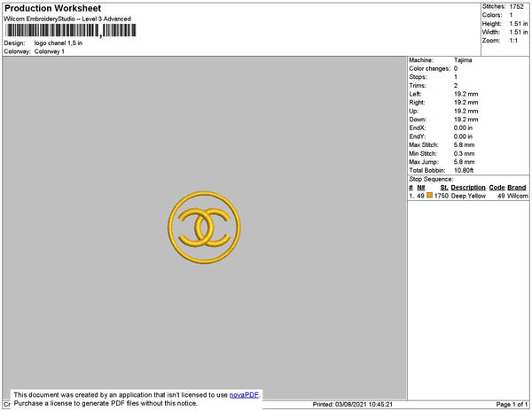
Task: Click the Production Worksheet title
Action: point(53,8)
